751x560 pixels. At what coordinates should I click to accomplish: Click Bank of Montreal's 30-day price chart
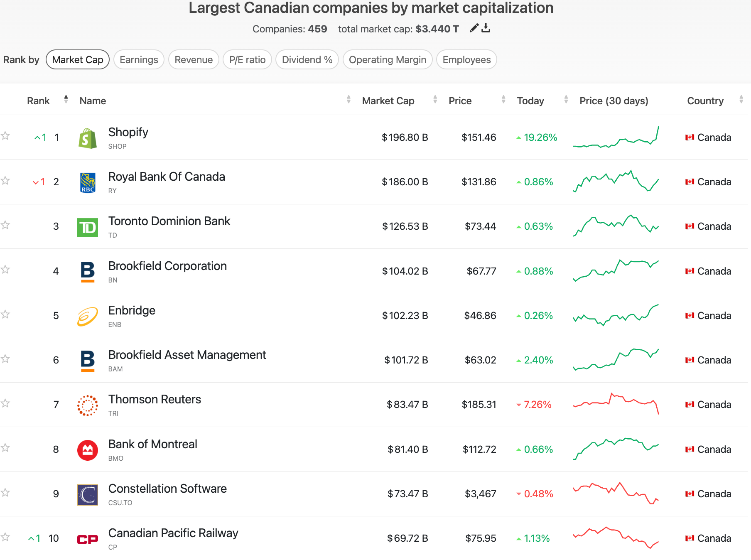616,449
